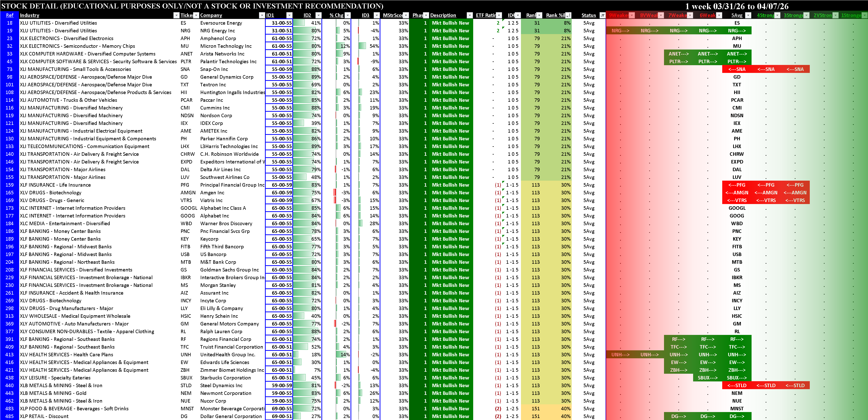The width and height of the screenshot is (868, 420).
Task: Expand the Company column filter
Action: (x=262, y=15)
